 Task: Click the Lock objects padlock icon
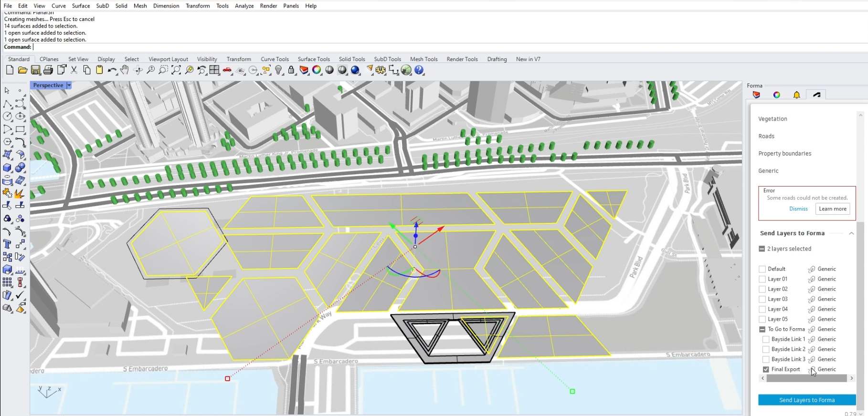point(291,70)
